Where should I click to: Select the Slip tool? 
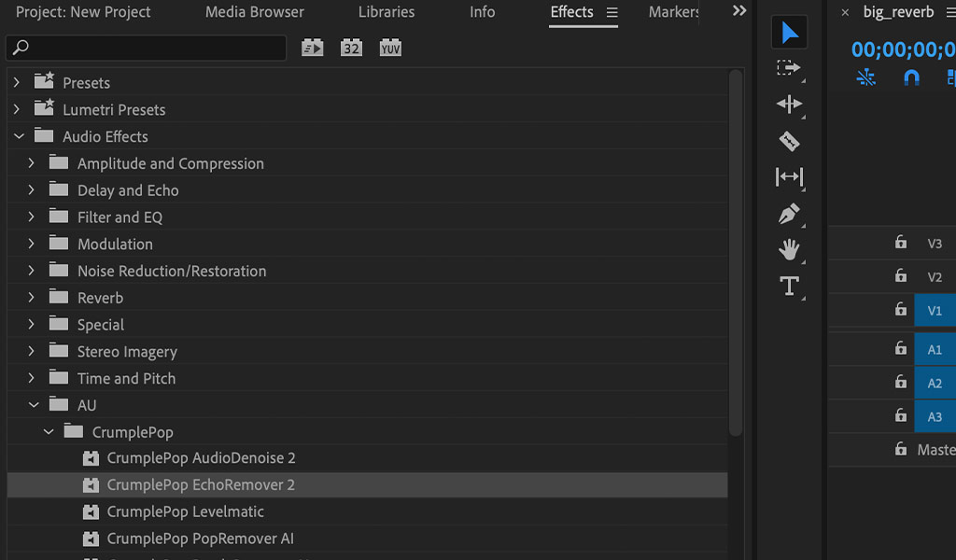789,177
